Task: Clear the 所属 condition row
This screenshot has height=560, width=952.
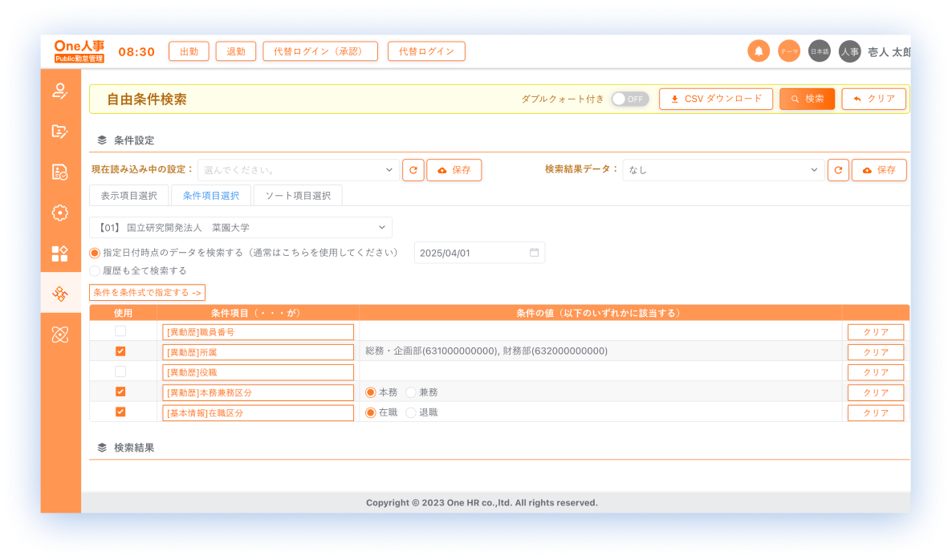Action: tap(876, 352)
